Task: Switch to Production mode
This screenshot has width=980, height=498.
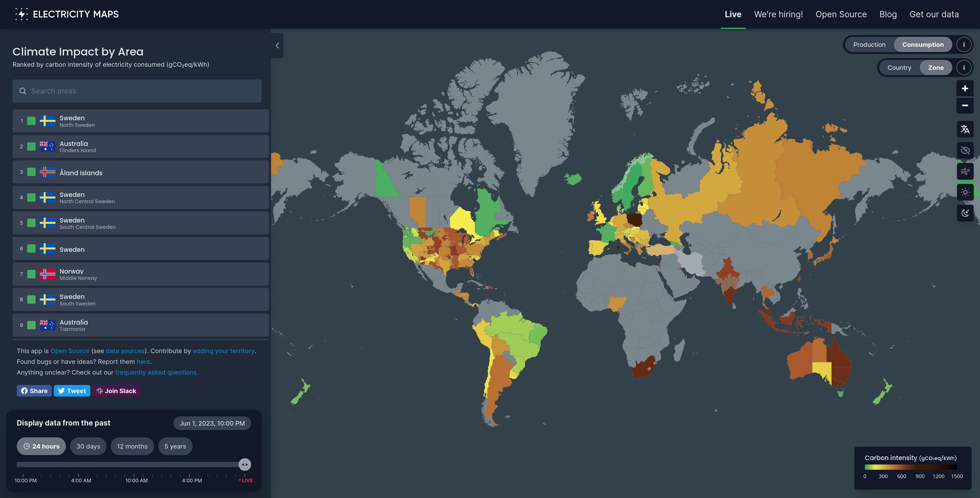Action: [869, 45]
